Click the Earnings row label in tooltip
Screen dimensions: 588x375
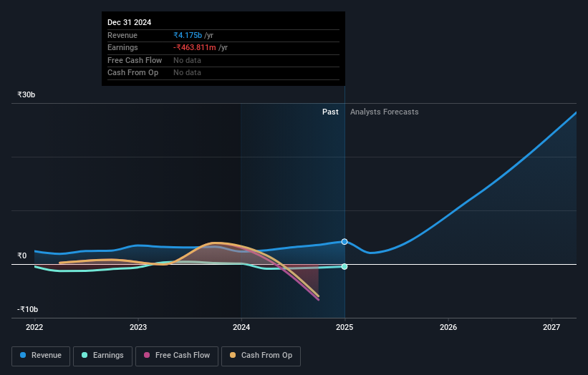(x=122, y=47)
